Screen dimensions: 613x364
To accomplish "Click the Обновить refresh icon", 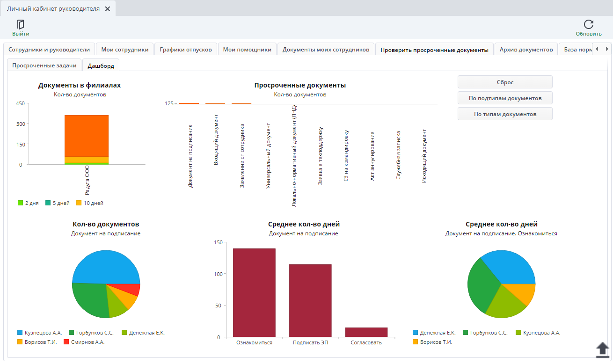I will pos(589,24).
